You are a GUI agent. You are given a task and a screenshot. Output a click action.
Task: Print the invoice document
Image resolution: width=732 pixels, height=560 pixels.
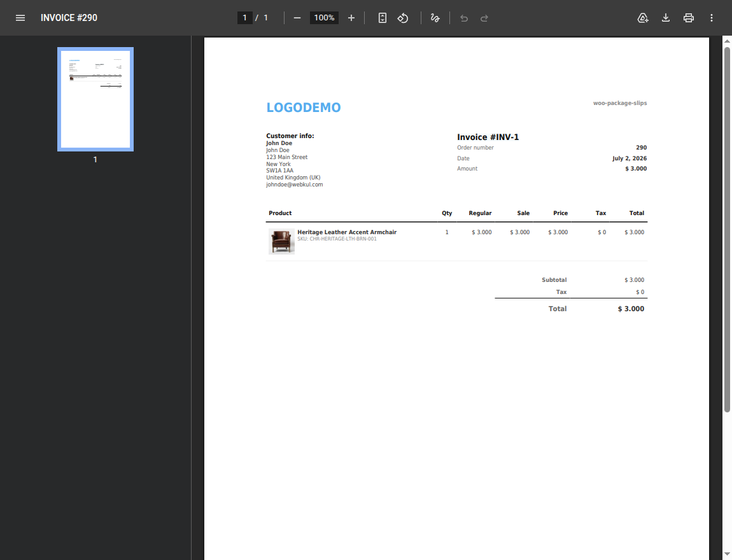pyautogui.click(x=689, y=18)
